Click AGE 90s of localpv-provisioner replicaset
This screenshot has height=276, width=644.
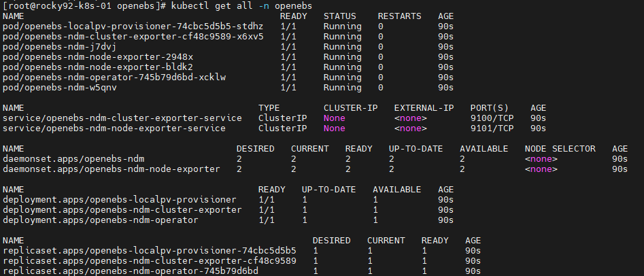[x=473, y=251]
